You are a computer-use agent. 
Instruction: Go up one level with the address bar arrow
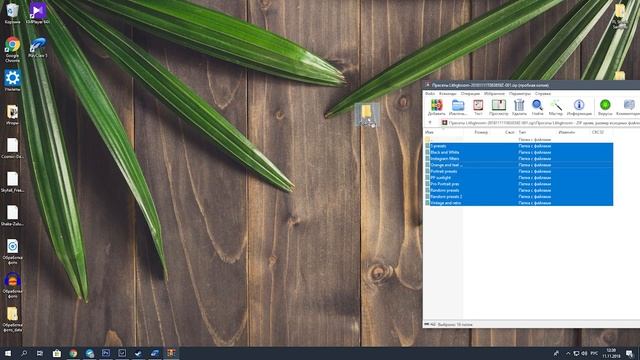pyautogui.click(x=430, y=122)
